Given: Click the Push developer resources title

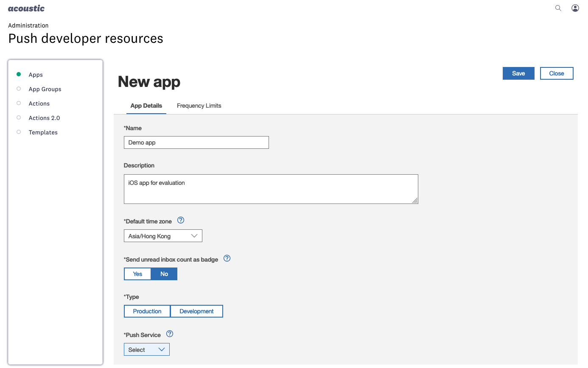Looking at the screenshot, I should (x=86, y=38).
